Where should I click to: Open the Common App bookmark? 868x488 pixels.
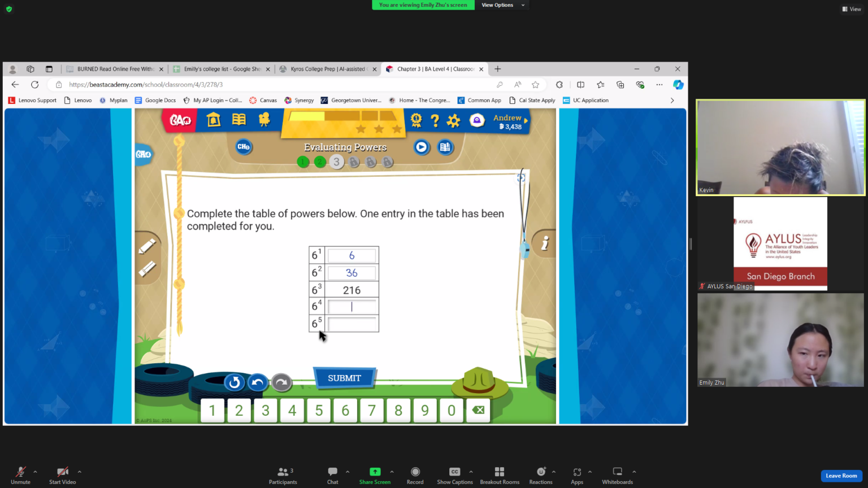click(479, 101)
